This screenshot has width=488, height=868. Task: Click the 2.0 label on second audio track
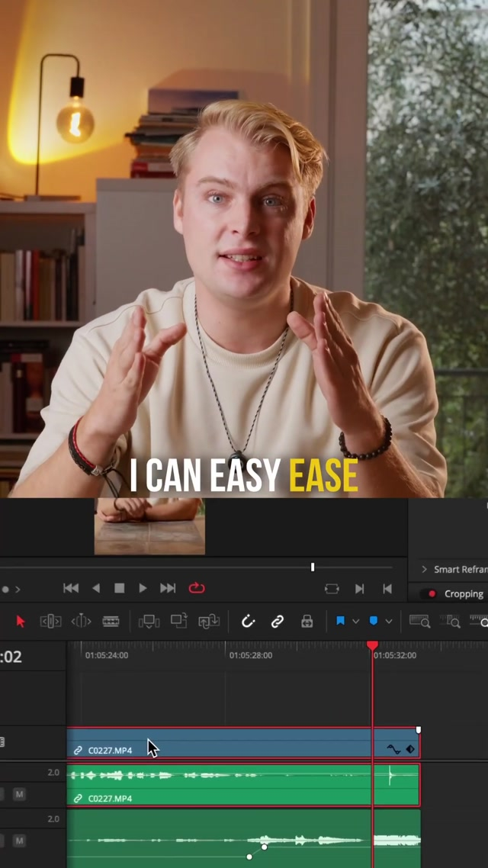click(53, 818)
